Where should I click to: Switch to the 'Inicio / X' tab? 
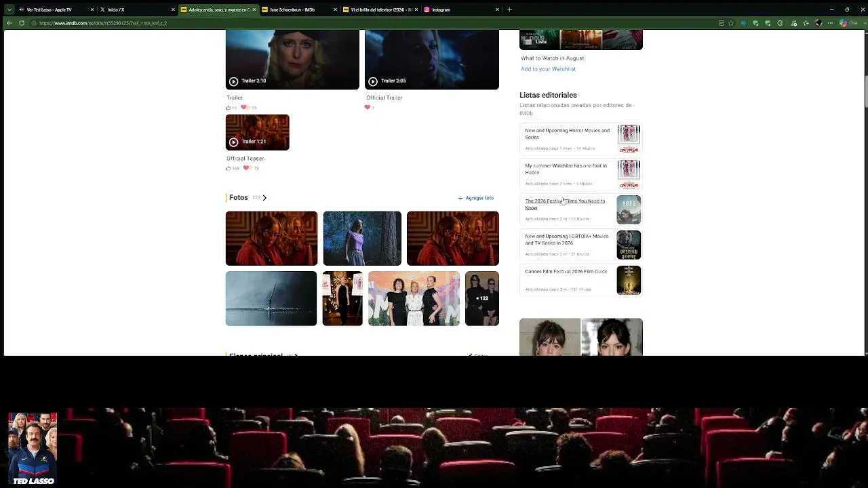click(136, 9)
